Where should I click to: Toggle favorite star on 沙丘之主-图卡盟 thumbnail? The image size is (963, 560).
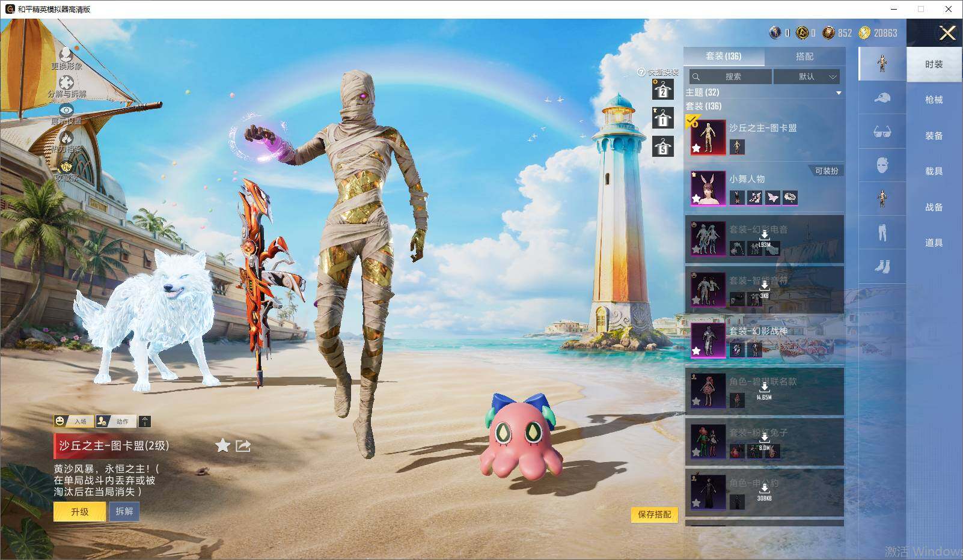click(696, 147)
